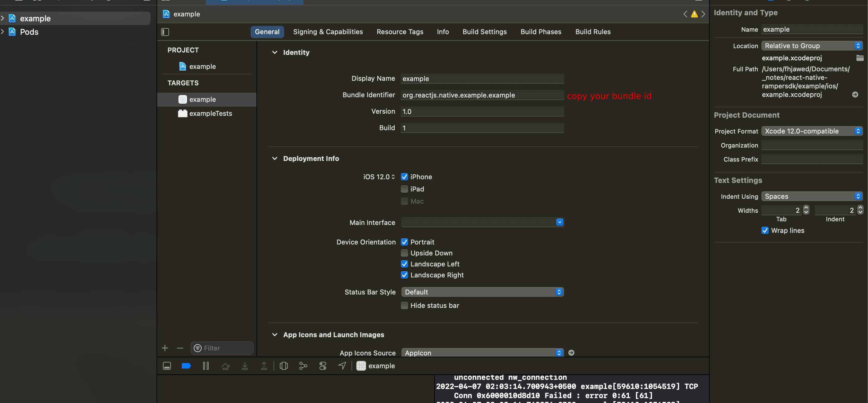The width and height of the screenshot is (868, 403).
Task: Uncheck Landscape Left orientation
Action: coord(404,264)
